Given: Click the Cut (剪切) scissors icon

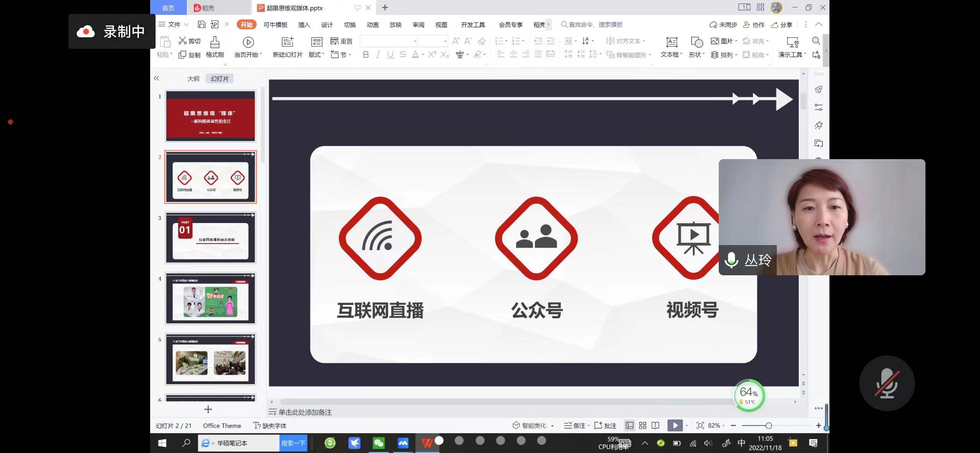Looking at the screenshot, I should 183,41.
